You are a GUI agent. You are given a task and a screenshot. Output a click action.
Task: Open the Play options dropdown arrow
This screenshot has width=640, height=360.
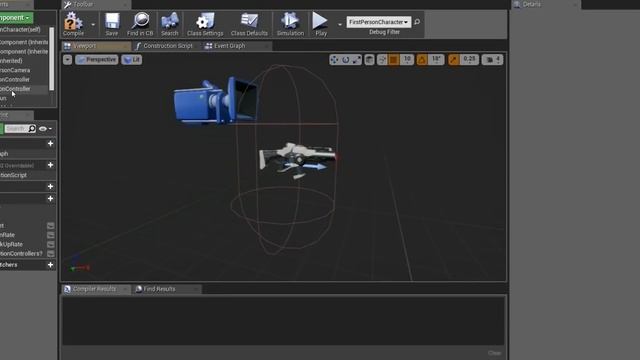[x=340, y=24]
